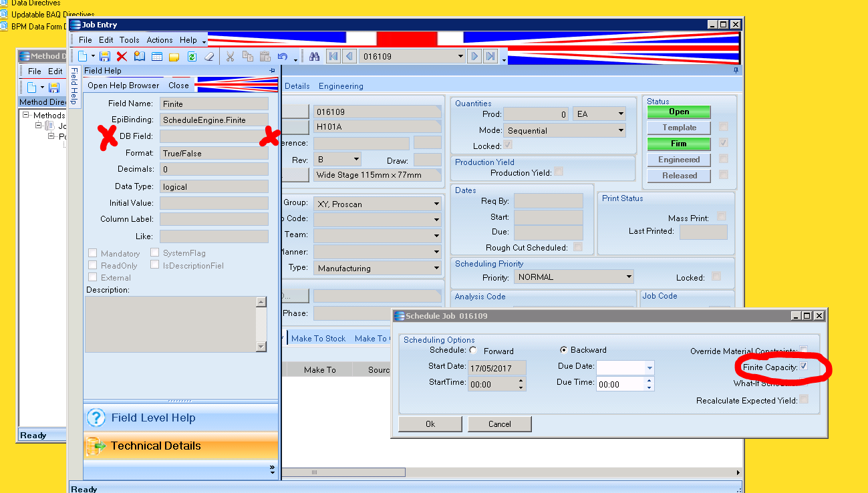Screen dimensions: 868x493
Task: Click the clipboard paste icon
Action: coord(265,57)
